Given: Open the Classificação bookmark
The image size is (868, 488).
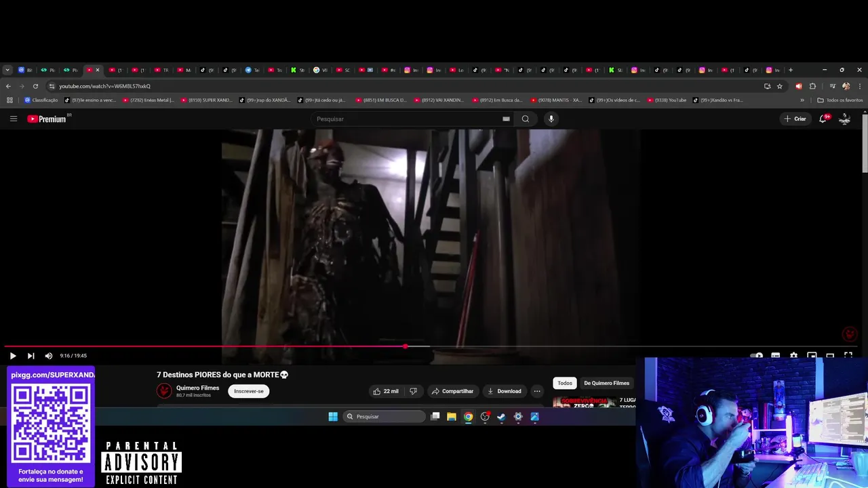Looking at the screenshot, I should pyautogui.click(x=41, y=100).
